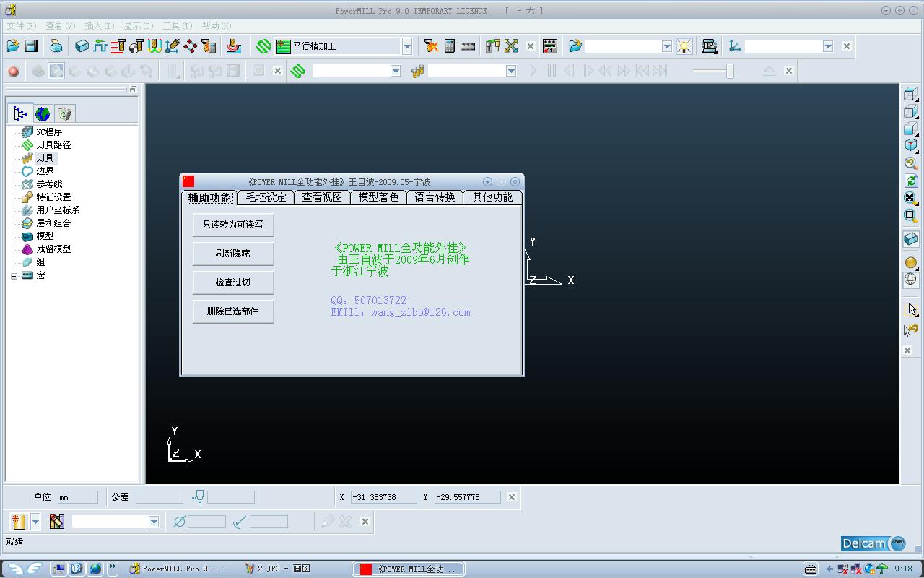Click the 只读转为可读写 button
Viewport: 924px width, 578px height.
pos(233,225)
